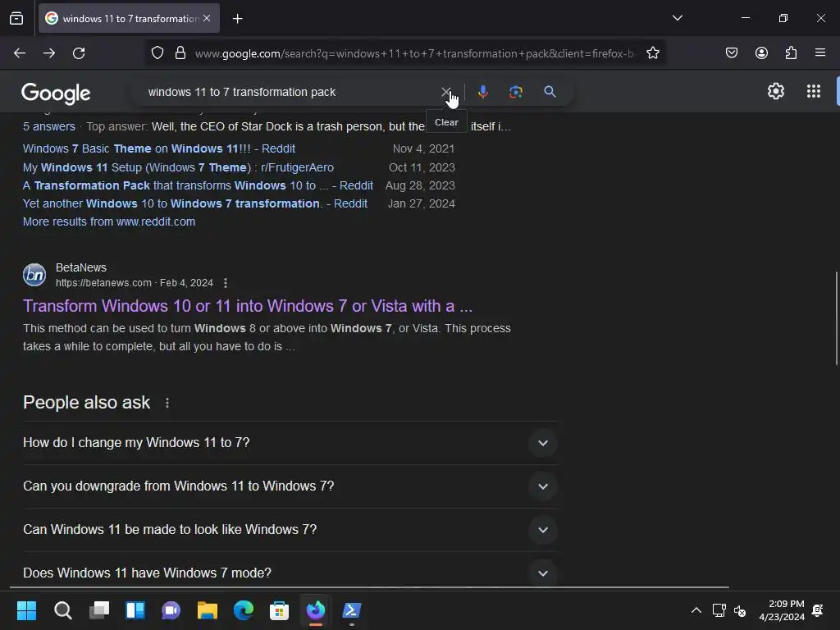Viewport: 840px width, 630px height.
Task: Open Firefox View tab list icon
Action: pos(16,18)
